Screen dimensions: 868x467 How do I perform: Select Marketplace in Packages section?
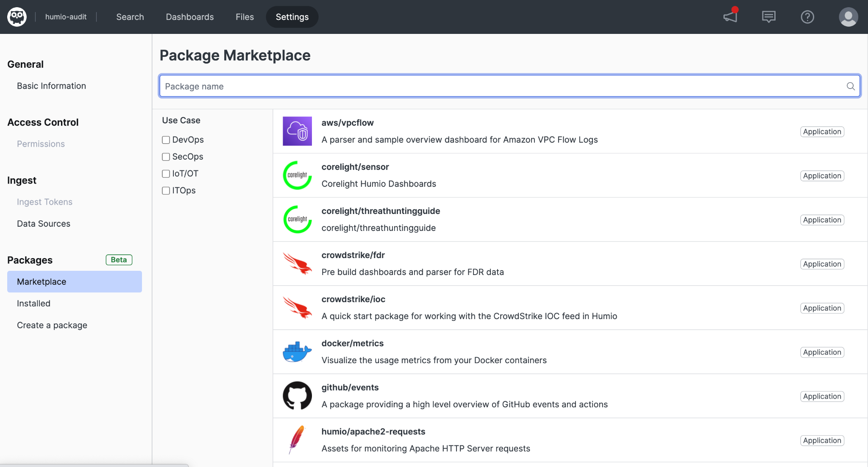click(x=75, y=282)
